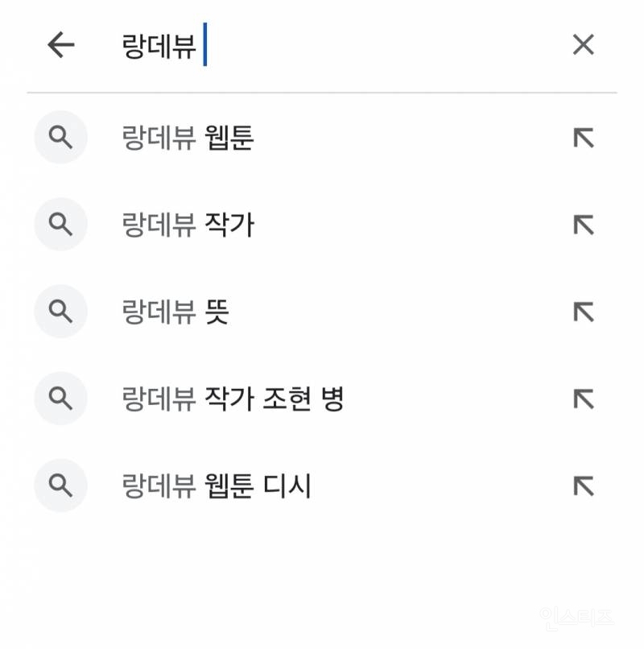Image resolution: width=644 pixels, height=649 pixels.
Task: Click the empty area below the suggestions list
Action: coord(322,572)
